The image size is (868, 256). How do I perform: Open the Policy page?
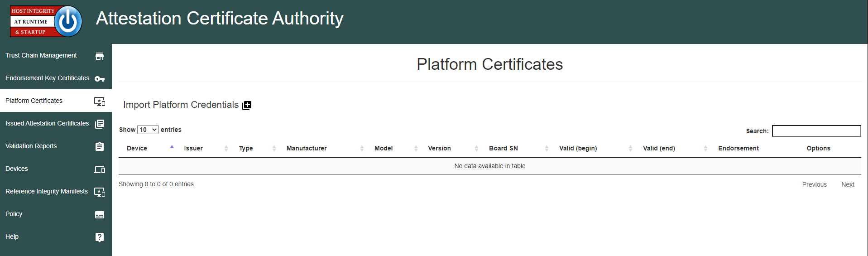(56, 214)
